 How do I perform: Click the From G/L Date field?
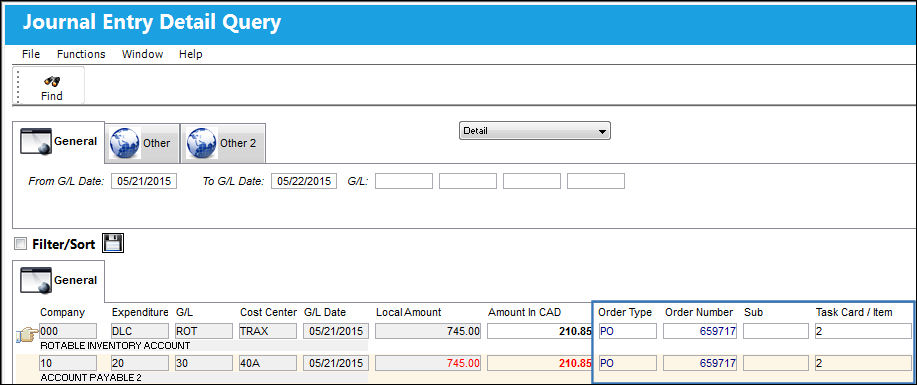click(x=144, y=181)
